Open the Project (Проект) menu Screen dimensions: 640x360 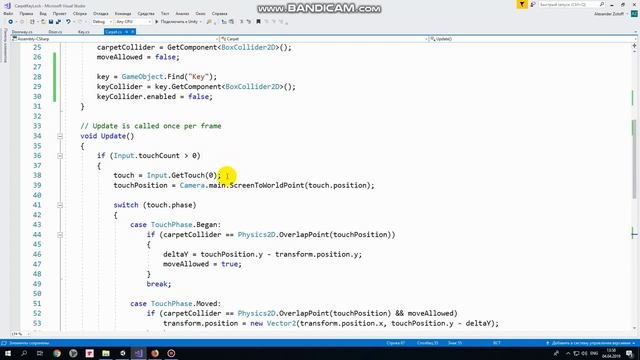[59, 13]
